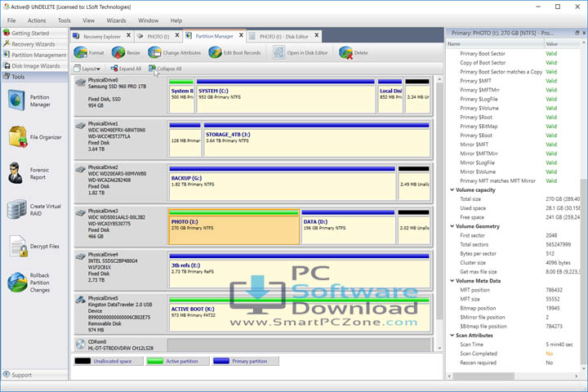The image size is (588, 392).
Task: Select the STORAGE_4TB (J:) partition
Action: [317, 139]
